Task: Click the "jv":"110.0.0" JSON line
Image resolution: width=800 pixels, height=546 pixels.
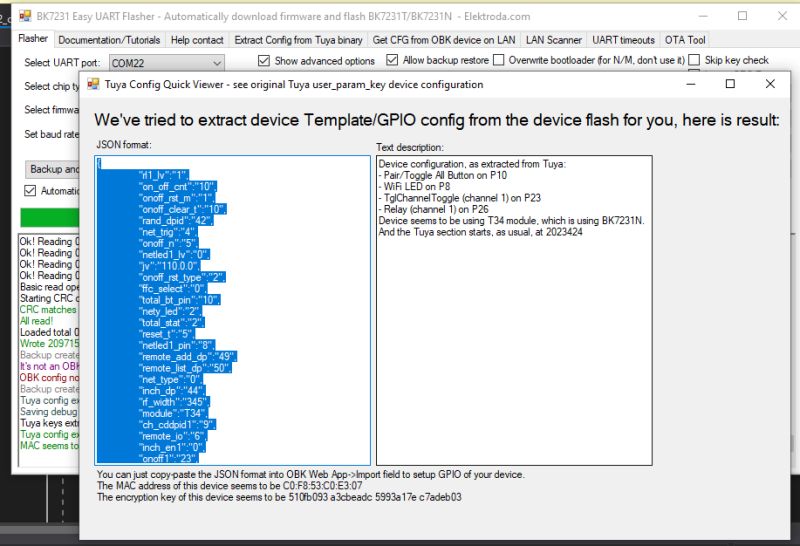Action: pyautogui.click(x=169, y=266)
